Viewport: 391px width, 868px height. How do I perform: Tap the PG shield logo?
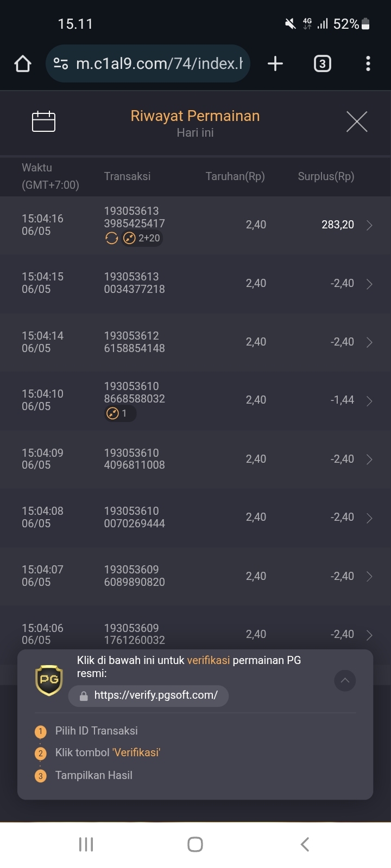(49, 680)
